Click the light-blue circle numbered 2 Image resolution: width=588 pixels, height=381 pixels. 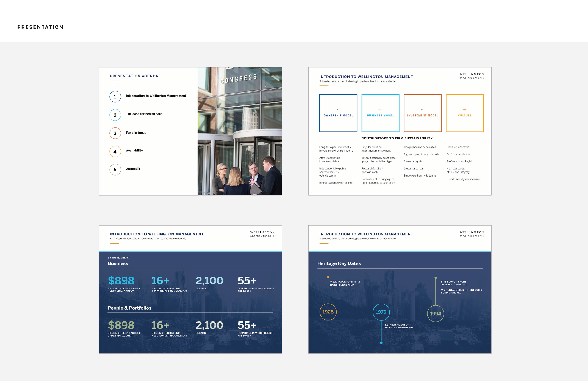pos(115,115)
